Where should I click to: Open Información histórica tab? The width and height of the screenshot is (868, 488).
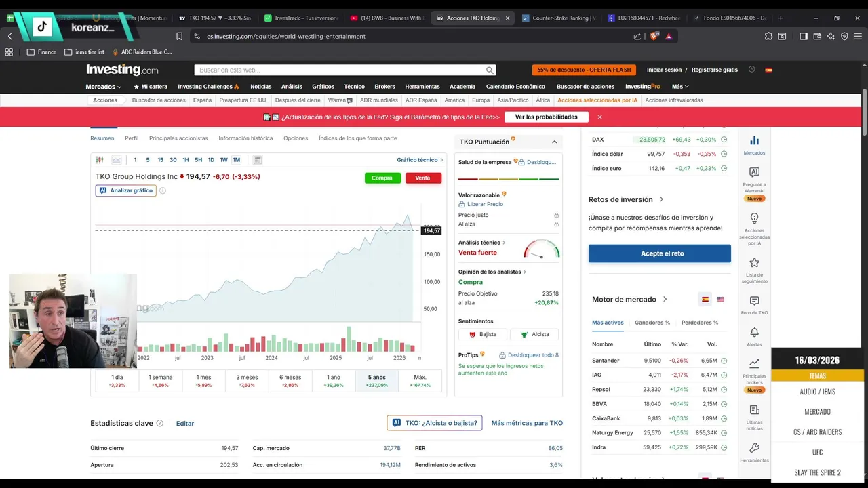(245, 138)
